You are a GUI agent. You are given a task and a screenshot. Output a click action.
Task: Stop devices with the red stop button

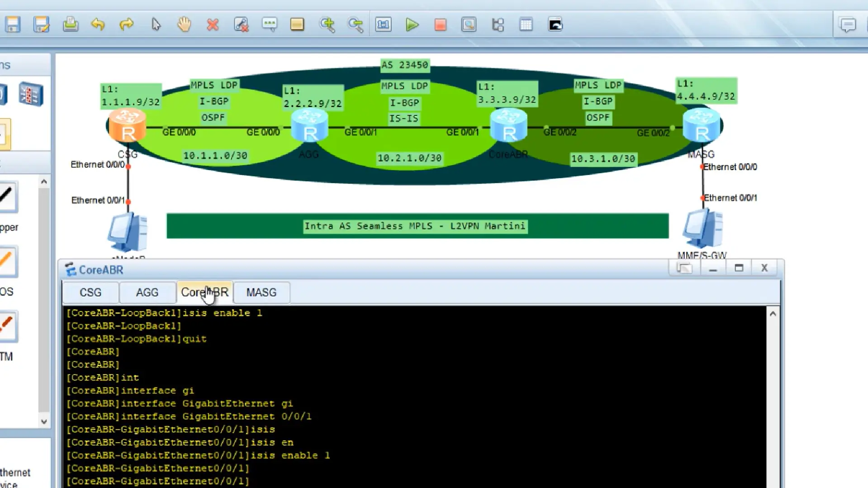pos(440,24)
